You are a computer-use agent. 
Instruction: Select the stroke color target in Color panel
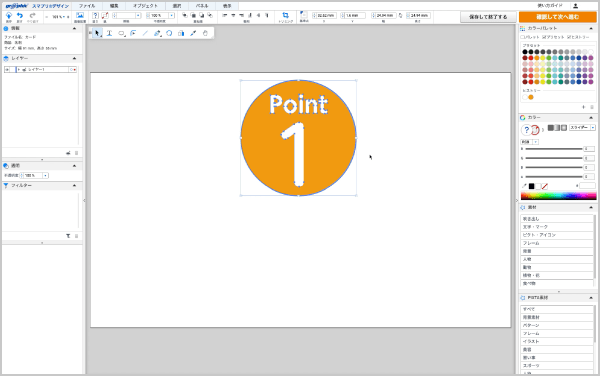pos(535,130)
